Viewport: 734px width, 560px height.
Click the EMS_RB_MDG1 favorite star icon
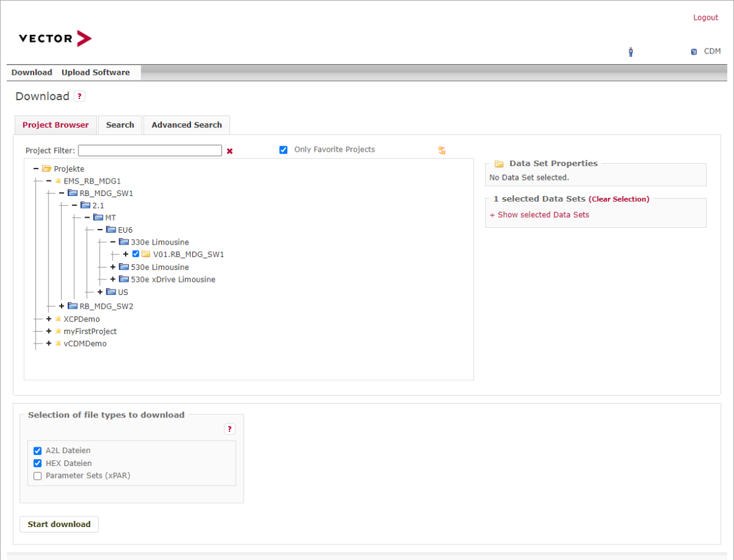[x=58, y=180]
